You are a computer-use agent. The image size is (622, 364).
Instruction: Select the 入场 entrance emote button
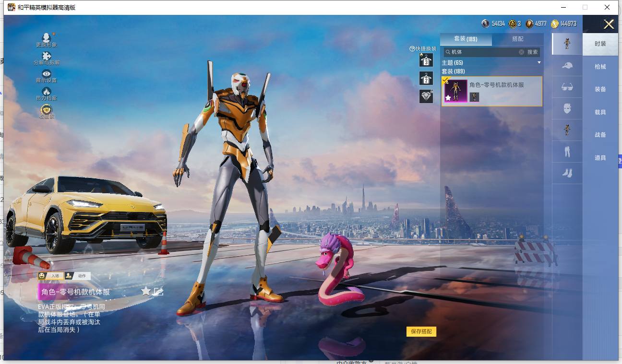tap(51, 276)
